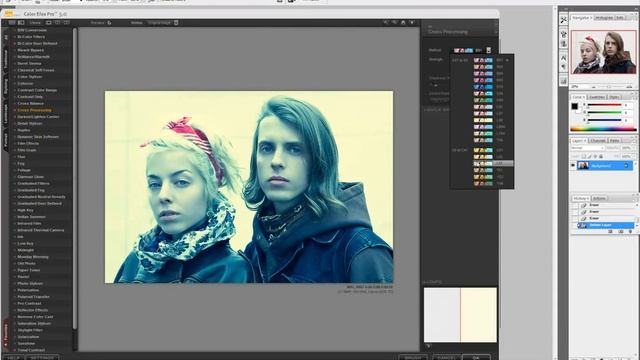The image size is (640, 360).
Task: Click Background layer thumbnail icon
Action: coord(583,165)
